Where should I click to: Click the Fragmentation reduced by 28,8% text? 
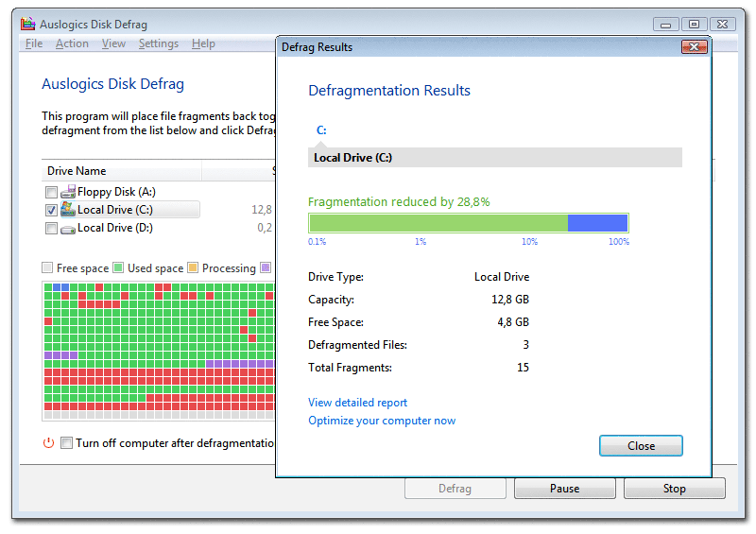tap(399, 201)
